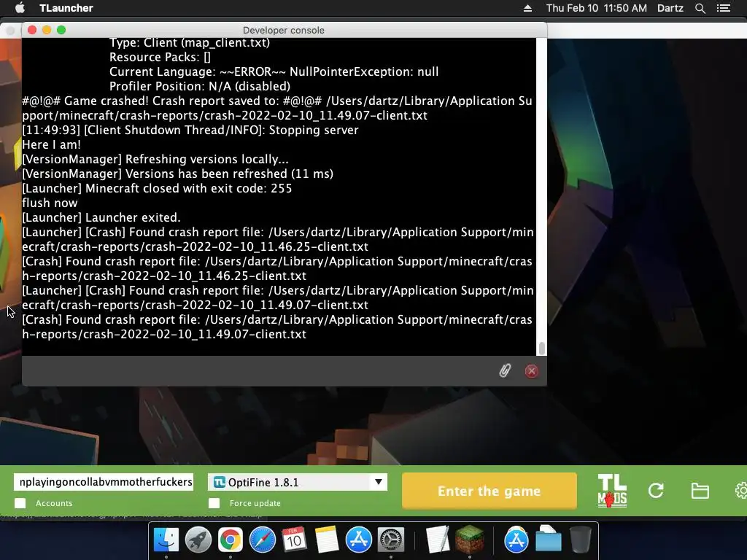Click the refresh versions icon

pyautogui.click(x=656, y=491)
